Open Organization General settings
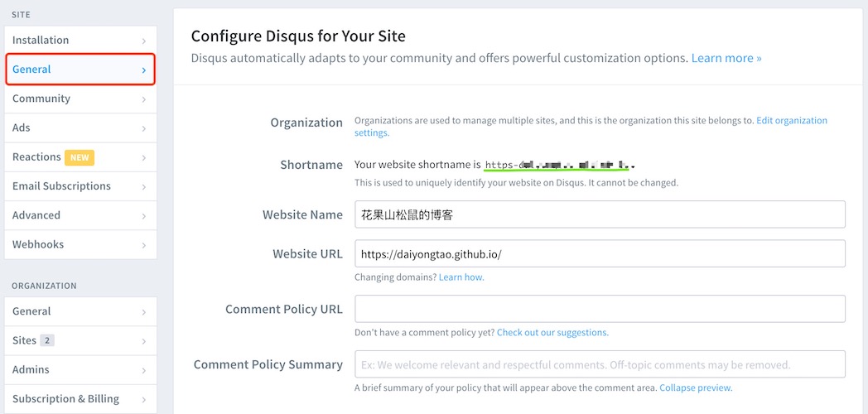This screenshot has height=414, width=868. tap(81, 311)
